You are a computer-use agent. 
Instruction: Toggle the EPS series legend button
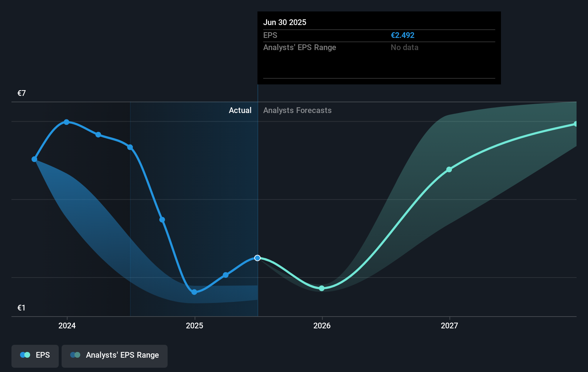35,356
